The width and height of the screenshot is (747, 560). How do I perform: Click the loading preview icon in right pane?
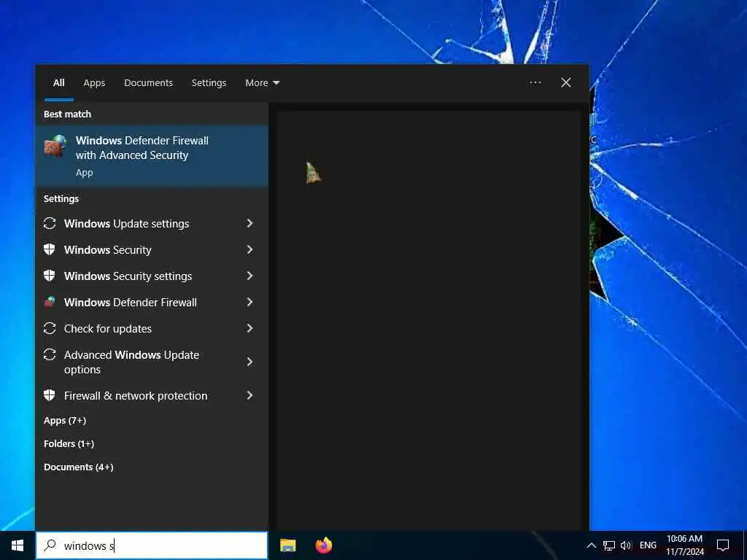tap(313, 173)
